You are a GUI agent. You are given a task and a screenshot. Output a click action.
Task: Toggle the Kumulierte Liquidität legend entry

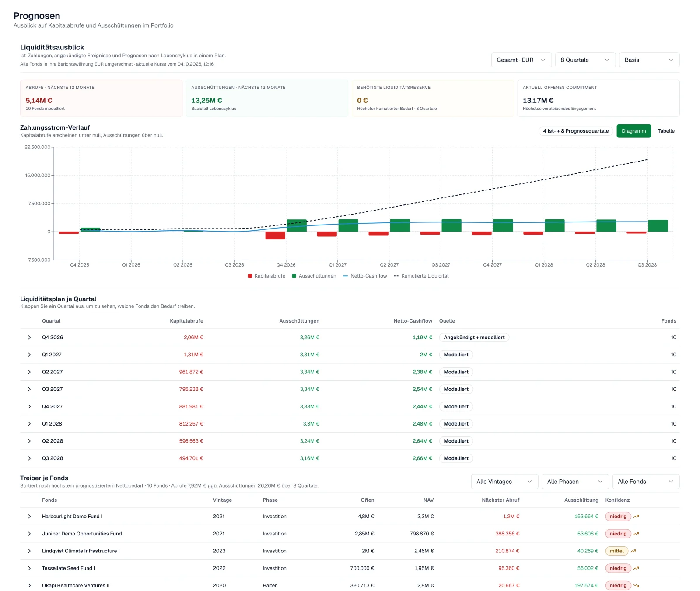point(421,276)
